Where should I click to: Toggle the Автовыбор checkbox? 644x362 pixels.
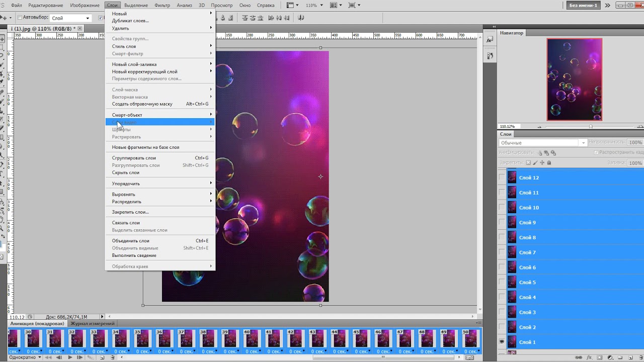[20, 18]
